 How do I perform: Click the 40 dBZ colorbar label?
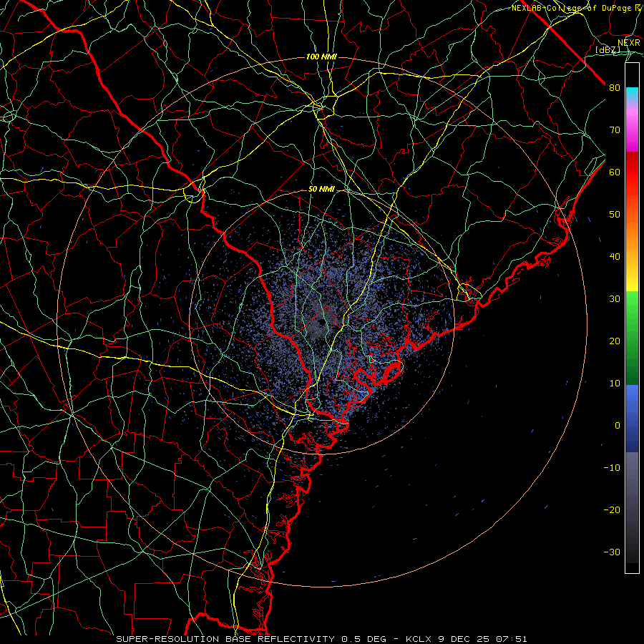pos(615,257)
